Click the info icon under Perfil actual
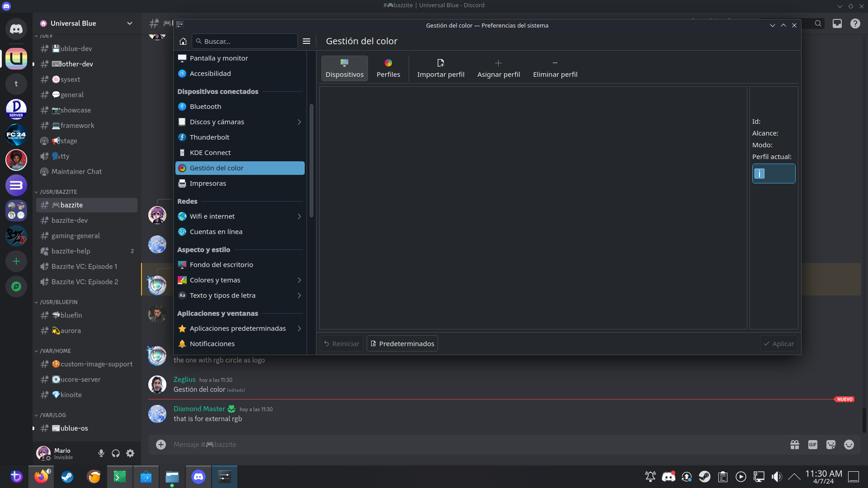This screenshot has height=488, width=868. [x=759, y=174]
